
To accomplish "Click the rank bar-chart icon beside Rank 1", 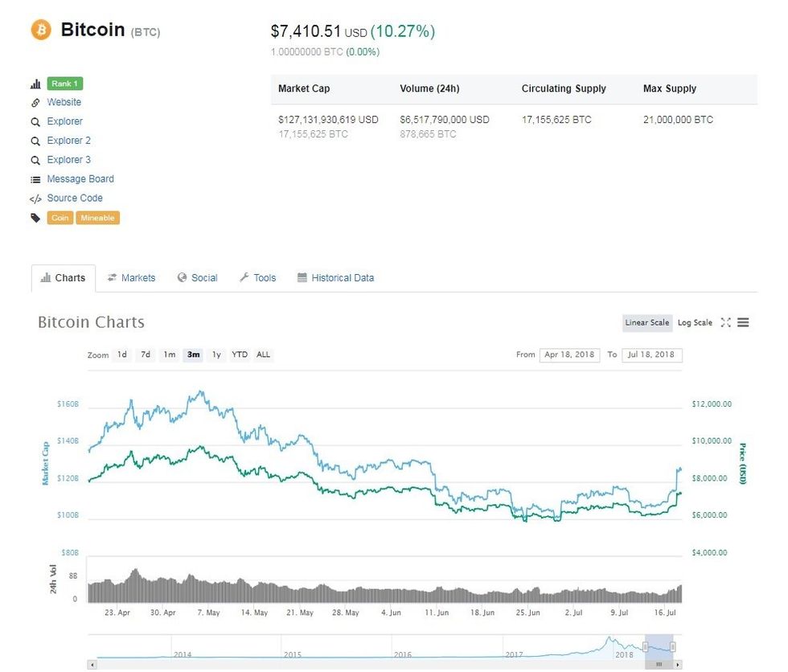I will click(x=35, y=83).
